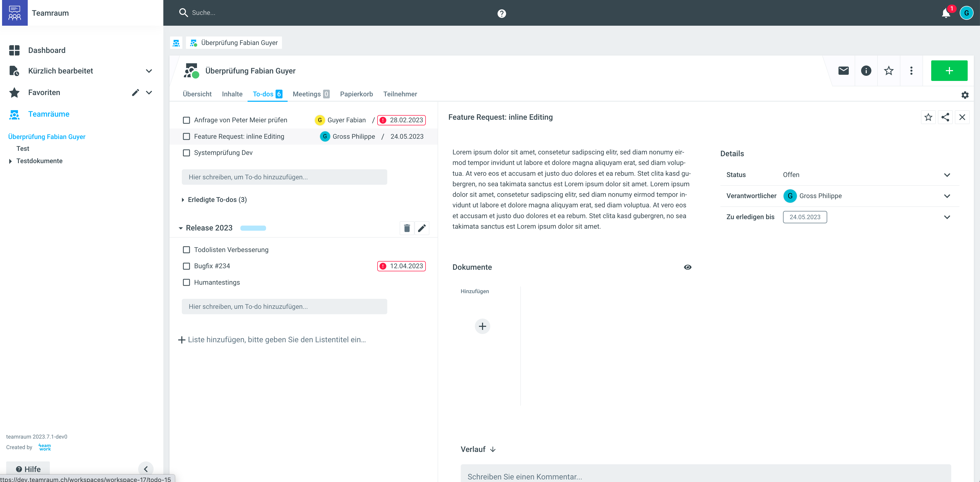Toggle the Dokumente eye visibility icon

tap(687, 267)
